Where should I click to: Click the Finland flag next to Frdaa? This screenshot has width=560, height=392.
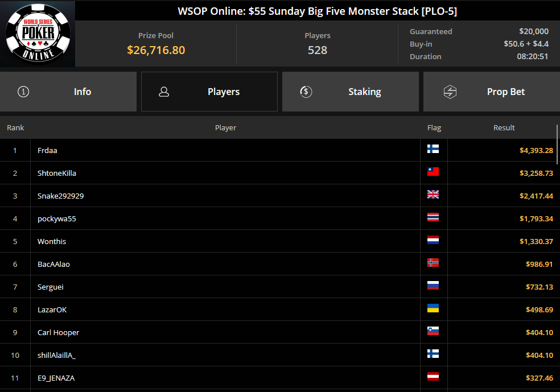tap(433, 149)
